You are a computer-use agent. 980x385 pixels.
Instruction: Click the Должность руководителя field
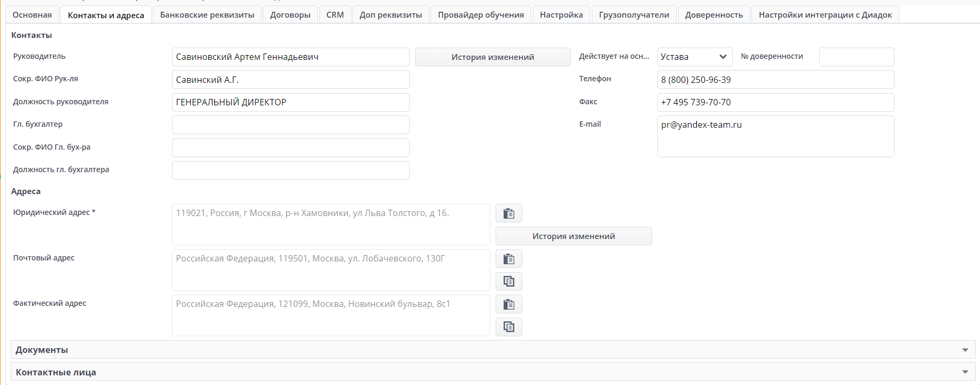(x=291, y=103)
